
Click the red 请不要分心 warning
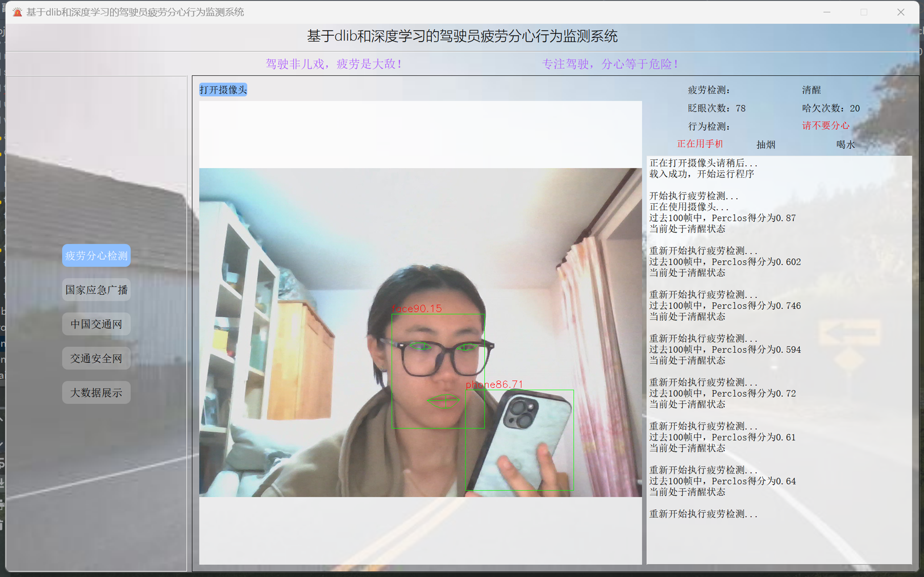[x=825, y=126]
